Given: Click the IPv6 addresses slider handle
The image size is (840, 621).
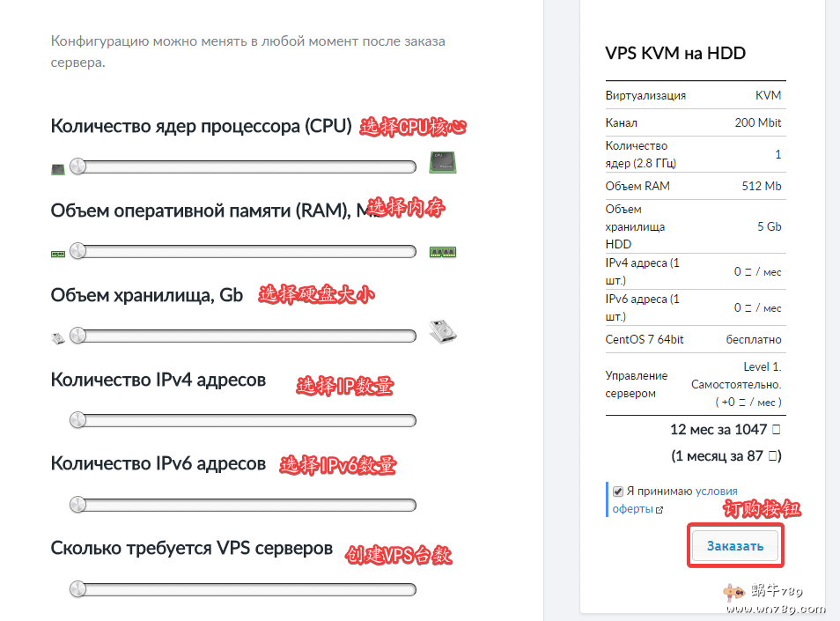Looking at the screenshot, I should [78, 504].
